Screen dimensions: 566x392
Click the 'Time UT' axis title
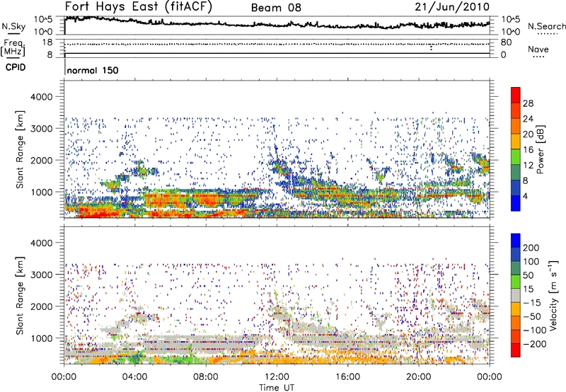277,387
